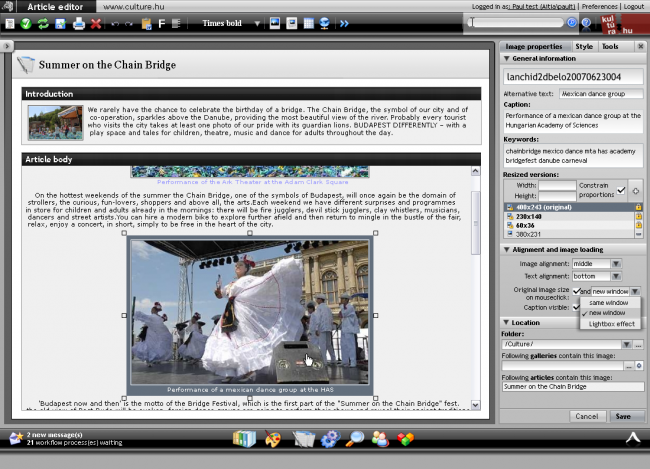Open the books library icon in dock
650x469 pixels.
244,439
